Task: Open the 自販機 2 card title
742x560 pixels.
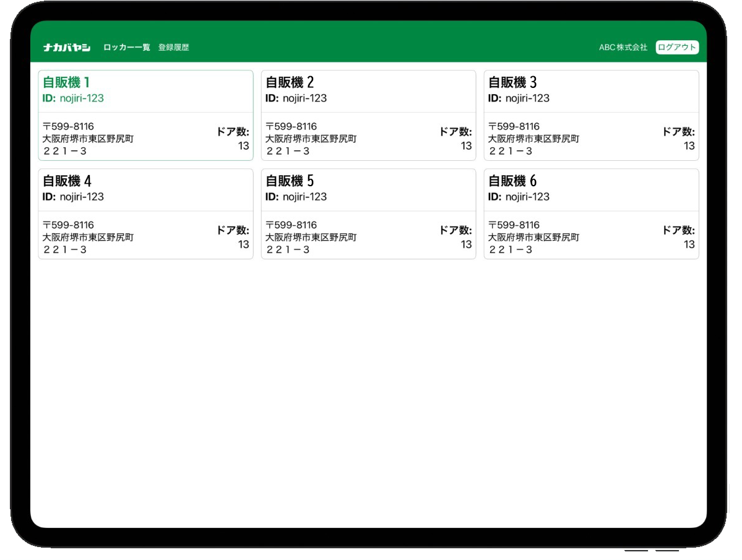Action: pyautogui.click(x=289, y=82)
